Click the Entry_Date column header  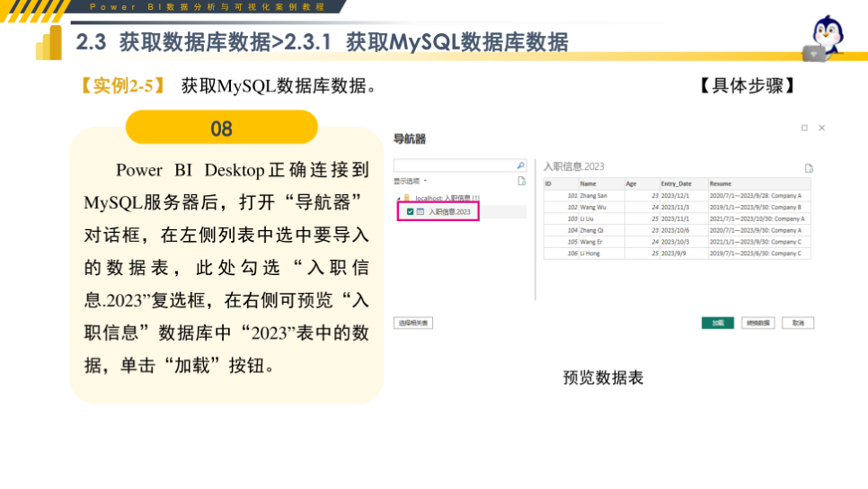pyautogui.click(x=684, y=184)
